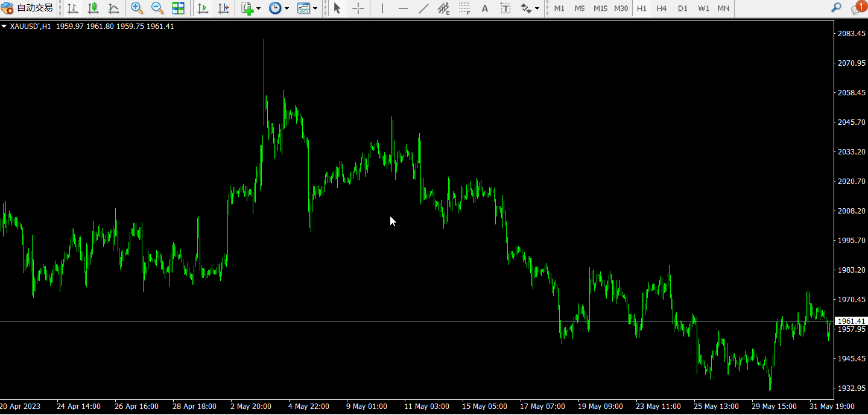Open the periodicity clock dropdown
This screenshot has width=868, height=415.
pyautogui.click(x=279, y=8)
